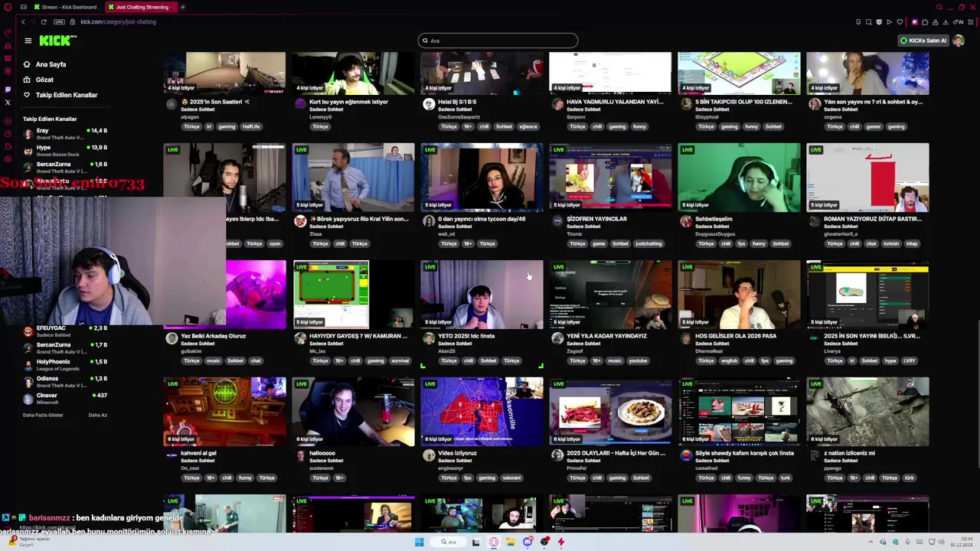Screen dimensions: 980x551
Task: Click the survival tag under HAYIYDIY GAYDEŞ
Action: coord(400,360)
